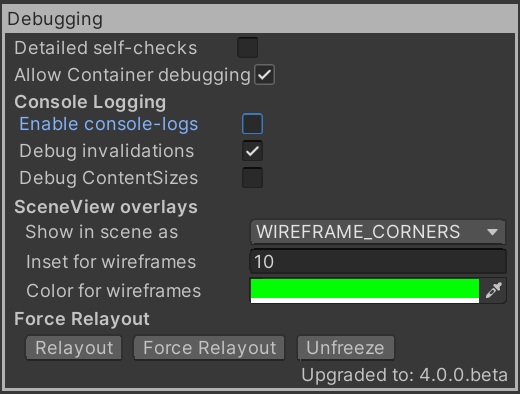Click the Color for wireframes label

pyautogui.click(x=114, y=291)
